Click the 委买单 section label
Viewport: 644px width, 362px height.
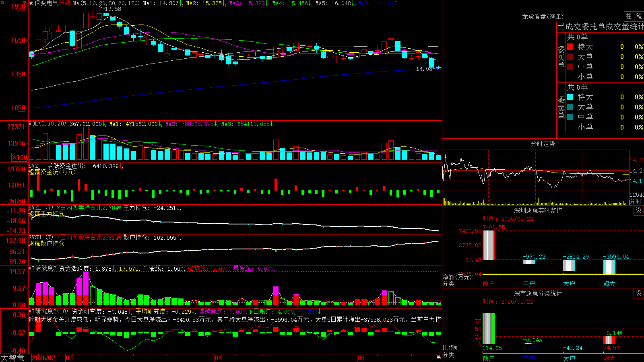coord(561,57)
